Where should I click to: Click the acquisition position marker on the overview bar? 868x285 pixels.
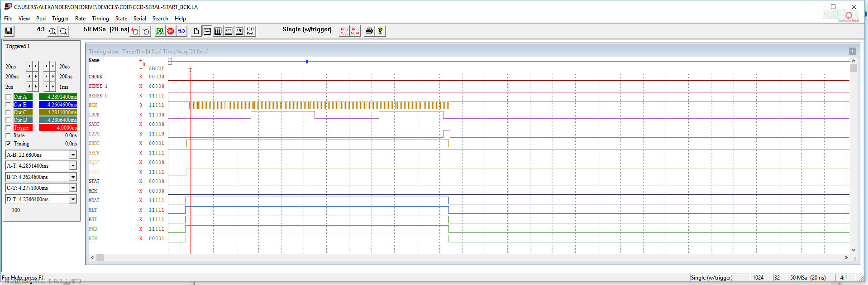tap(307, 61)
